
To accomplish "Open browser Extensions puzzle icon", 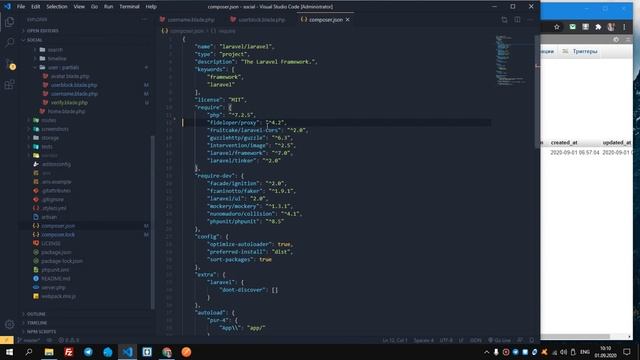I will click(598, 27).
